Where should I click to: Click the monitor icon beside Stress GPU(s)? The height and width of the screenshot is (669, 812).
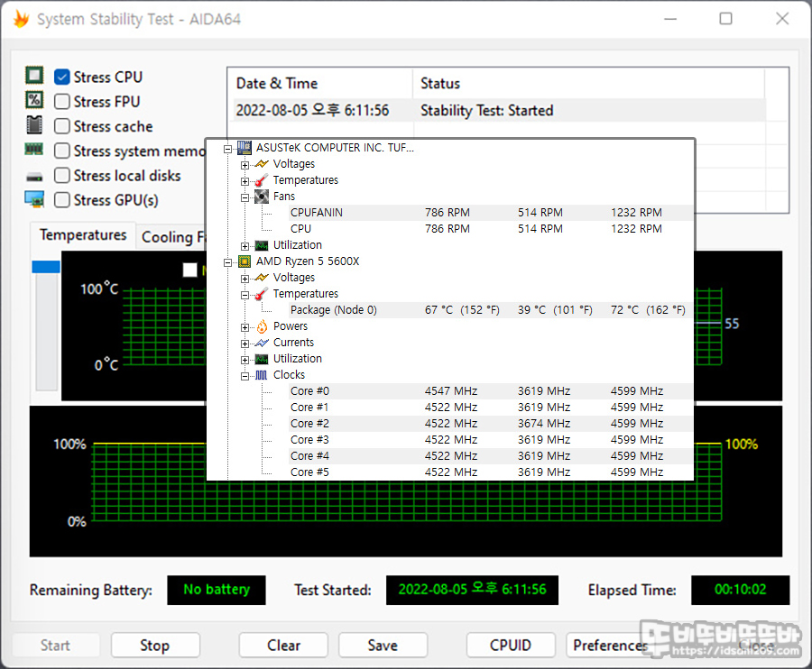(x=34, y=199)
